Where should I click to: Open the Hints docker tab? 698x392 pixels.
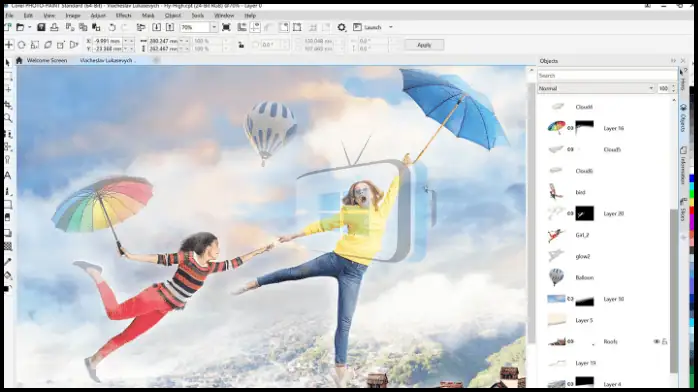click(683, 80)
